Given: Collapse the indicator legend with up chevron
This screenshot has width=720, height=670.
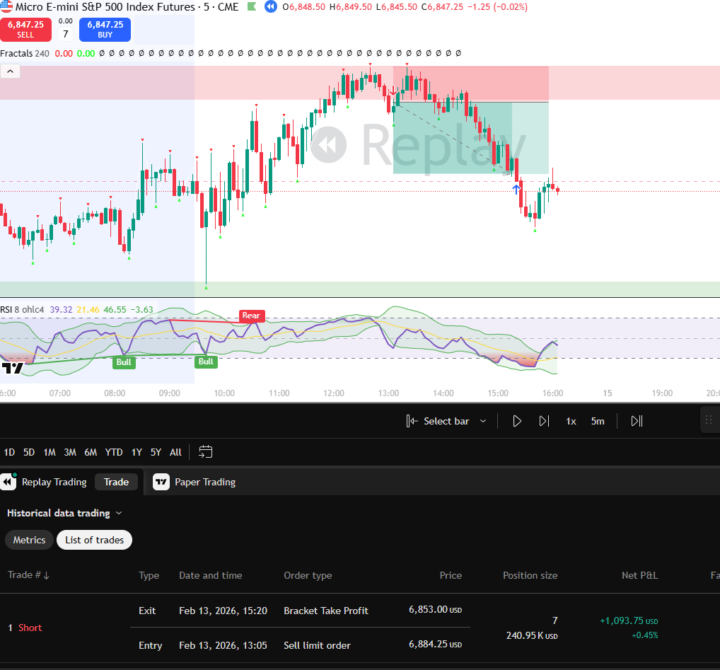Looking at the screenshot, I should 10,72.
